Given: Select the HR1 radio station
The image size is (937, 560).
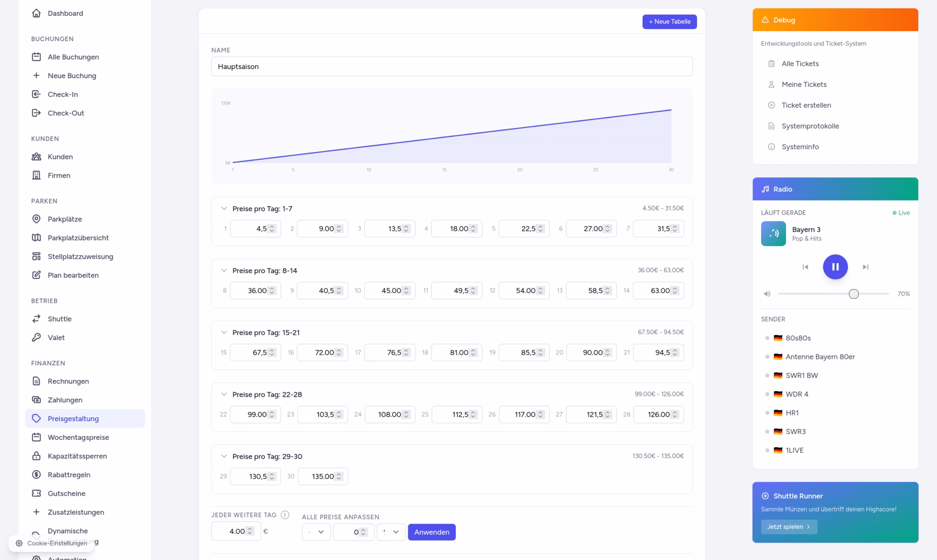Looking at the screenshot, I should coord(835,413).
